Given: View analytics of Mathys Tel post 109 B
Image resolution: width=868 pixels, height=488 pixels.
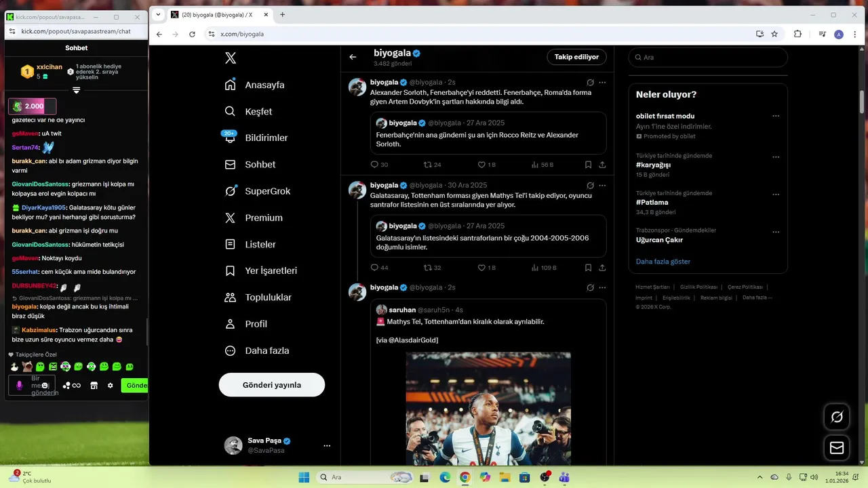Looking at the screenshot, I should pyautogui.click(x=543, y=268).
